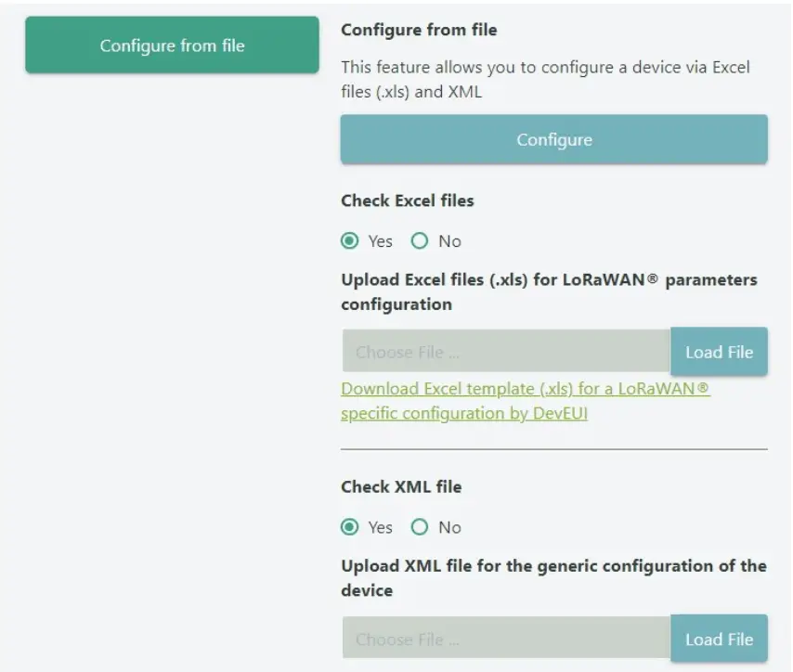Click the bold Configure from file heading
The image size is (793, 672).
[x=419, y=30]
